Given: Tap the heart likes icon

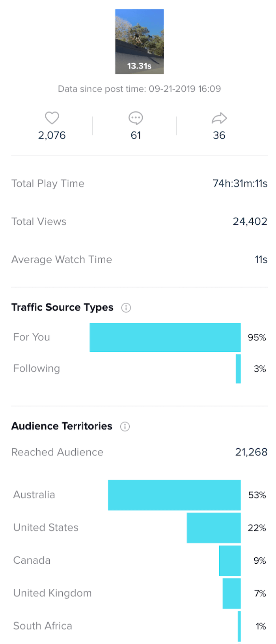Looking at the screenshot, I should 52,118.
